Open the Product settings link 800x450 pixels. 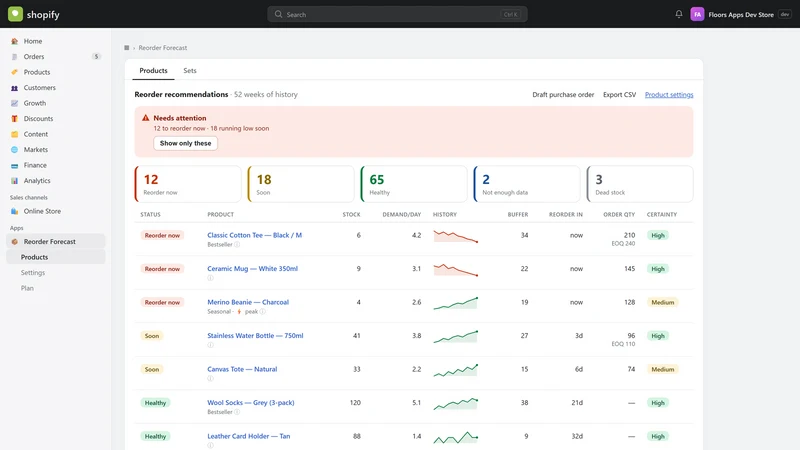pos(669,95)
